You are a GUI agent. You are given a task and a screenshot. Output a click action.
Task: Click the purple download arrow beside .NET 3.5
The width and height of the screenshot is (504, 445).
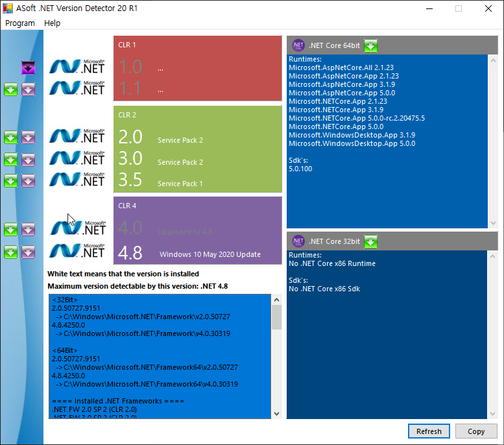tap(29, 181)
